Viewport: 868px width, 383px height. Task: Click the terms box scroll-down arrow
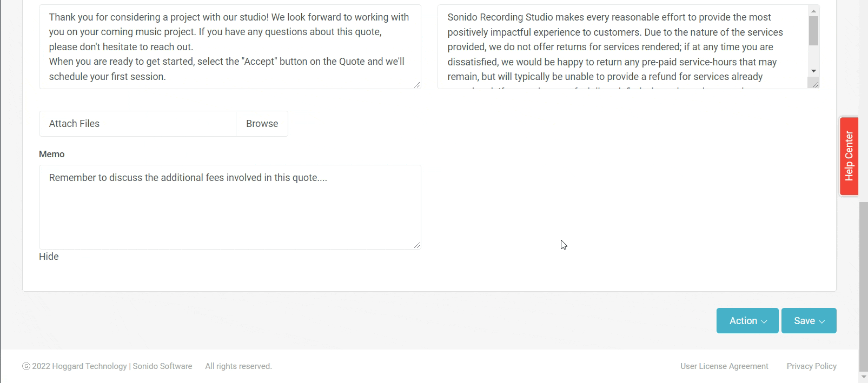click(813, 71)
